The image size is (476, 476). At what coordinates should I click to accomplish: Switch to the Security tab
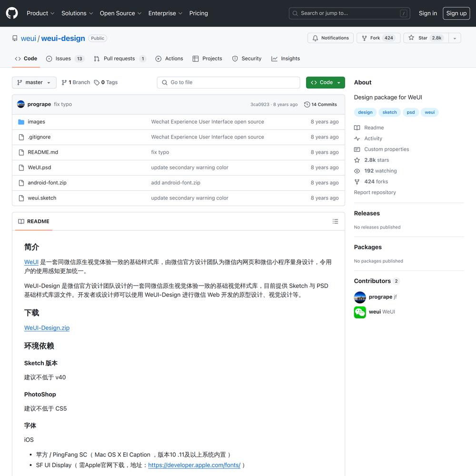click(x=247, y=59)
